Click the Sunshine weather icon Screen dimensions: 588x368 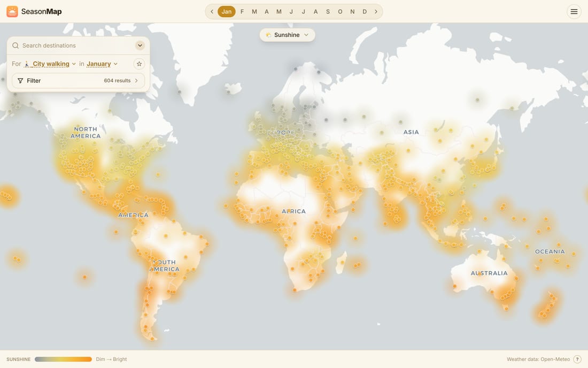pos(268,35)
